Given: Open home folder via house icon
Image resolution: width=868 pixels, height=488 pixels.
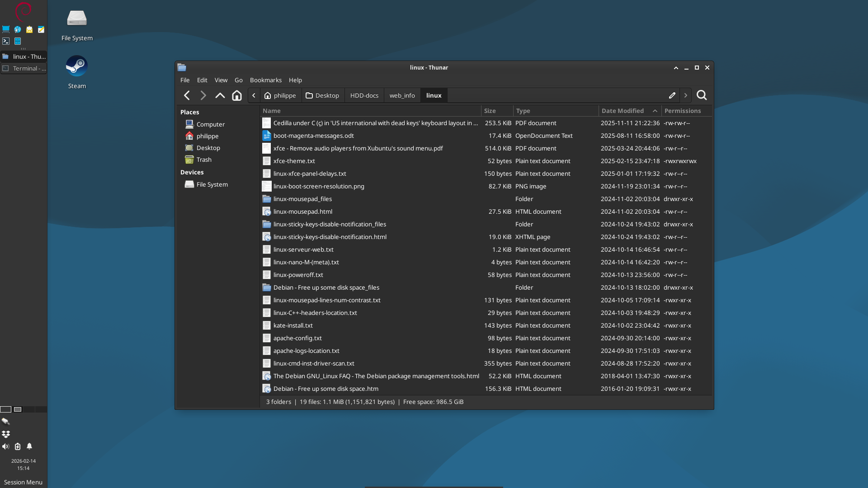Looking at the screenshot, I should coord(236,95).
